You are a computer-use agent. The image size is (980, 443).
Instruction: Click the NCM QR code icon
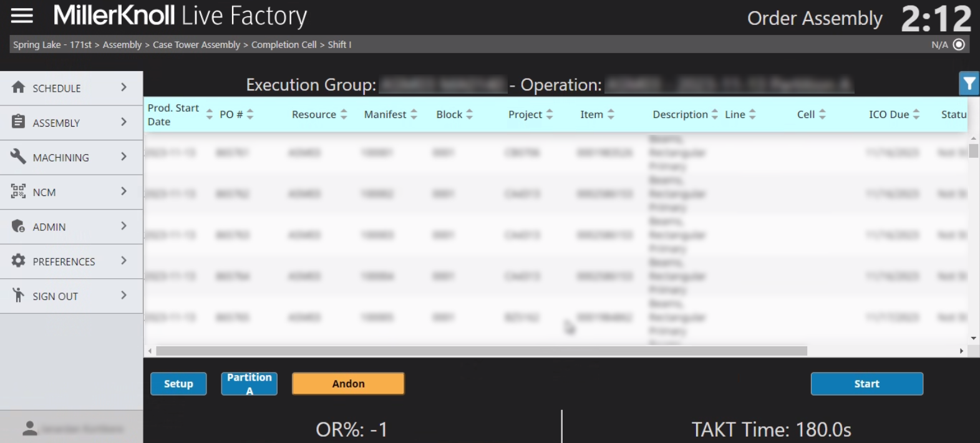pos(18,191)
